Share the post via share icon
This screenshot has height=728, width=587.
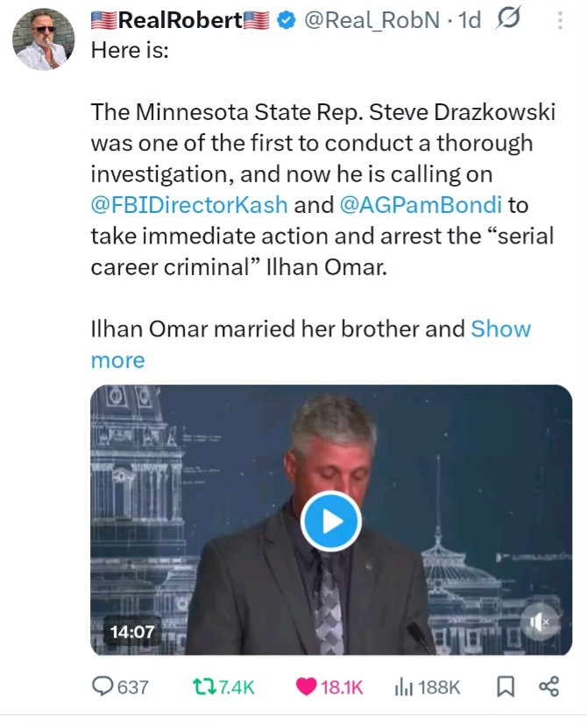coord(548,687)
